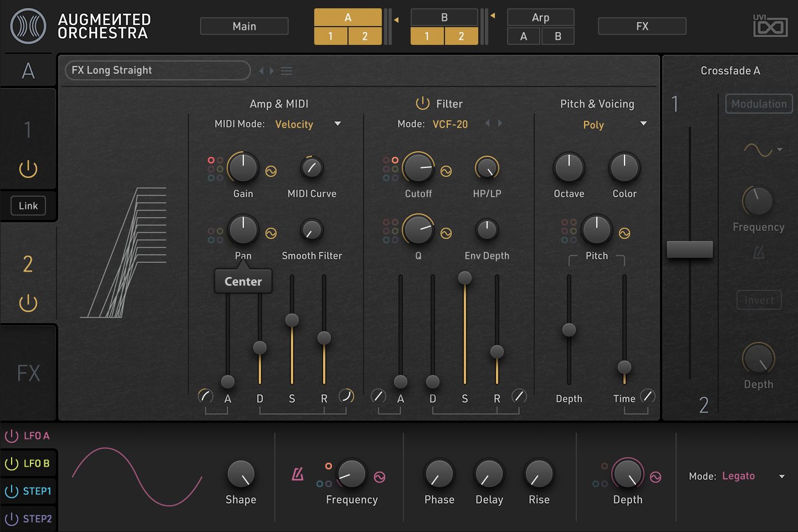Click the Octave knob
Screen dimensions: 798x532
coord(569,167)
